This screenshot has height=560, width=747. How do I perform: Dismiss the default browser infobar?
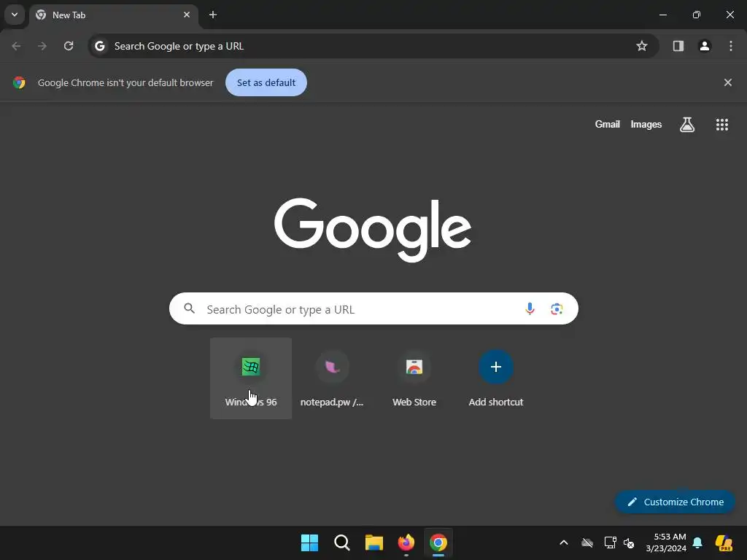(x=728, y=82)
